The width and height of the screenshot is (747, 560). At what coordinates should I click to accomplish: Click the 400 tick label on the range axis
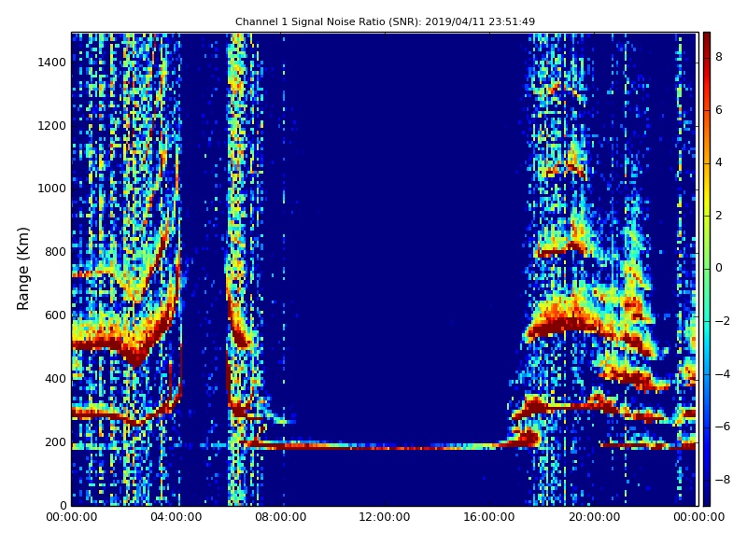55,379
